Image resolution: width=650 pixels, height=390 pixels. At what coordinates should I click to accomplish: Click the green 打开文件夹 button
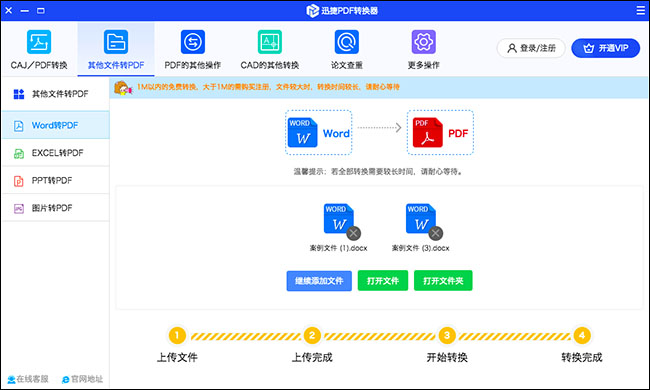coord(443,281)
